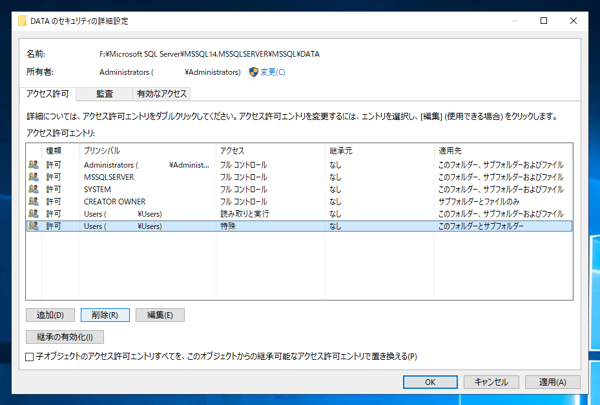Click the user icon in the 読み取りと実行 Users row
The image size is (600, 405).
tap(34, 214)
